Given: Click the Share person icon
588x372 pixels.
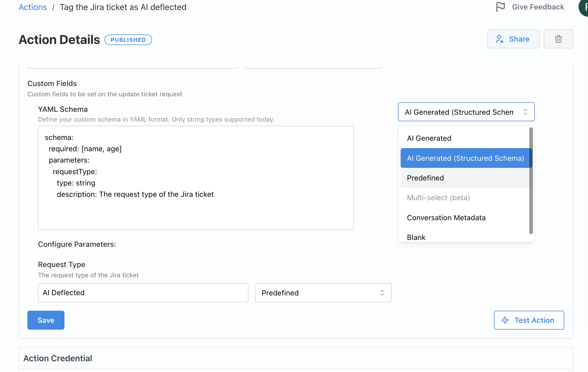Looking at the screenshot, I should pos(499,39).
